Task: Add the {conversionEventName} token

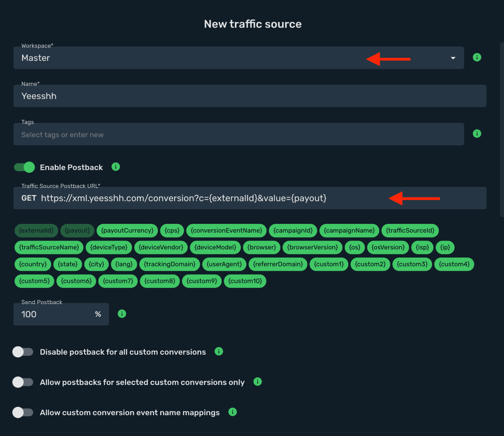Action: 226,231
